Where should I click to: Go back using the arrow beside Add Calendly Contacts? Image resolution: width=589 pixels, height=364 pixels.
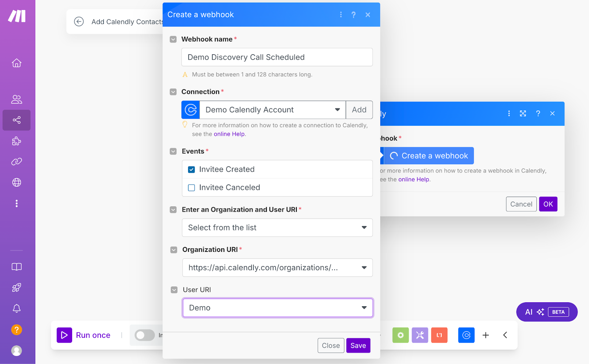pyautogui.click(x=79, y=22)
